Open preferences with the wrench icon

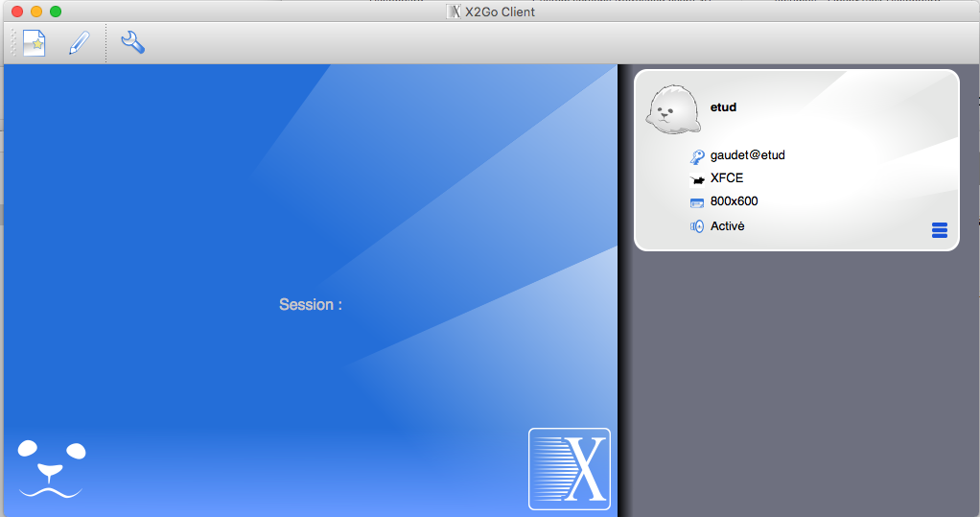coord(132,42)
